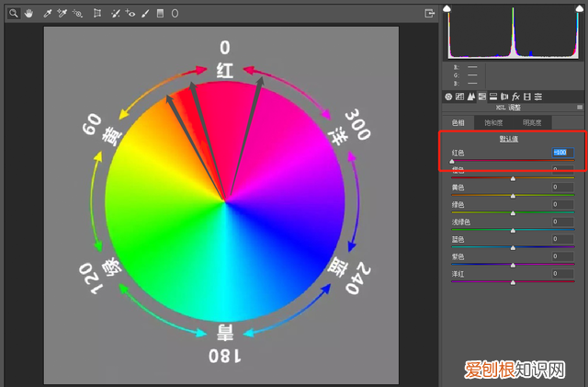Toggle highlight clipping warning on histogram
The image size is (588, 387).
[579, 9]
